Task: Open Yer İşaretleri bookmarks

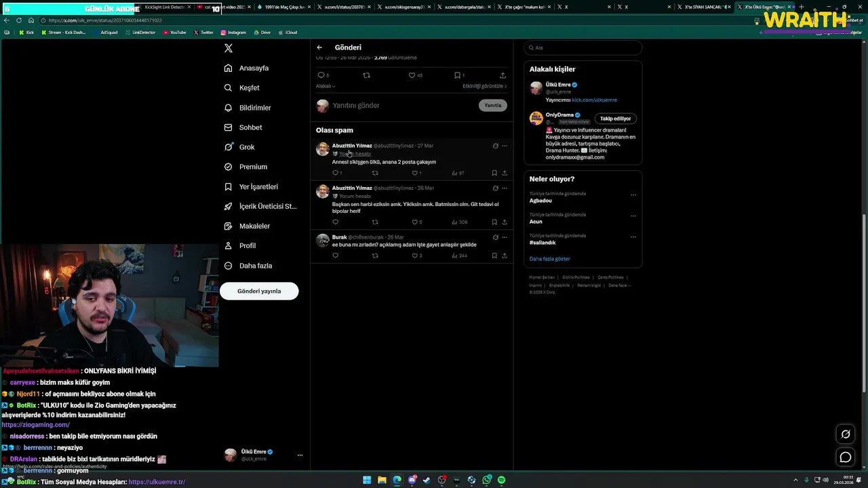Action: coord(251,186)
